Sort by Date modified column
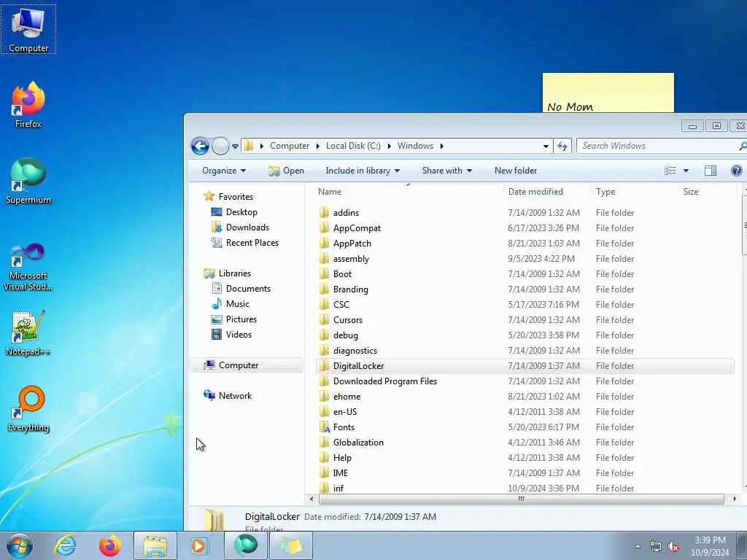 pos(546,192)
